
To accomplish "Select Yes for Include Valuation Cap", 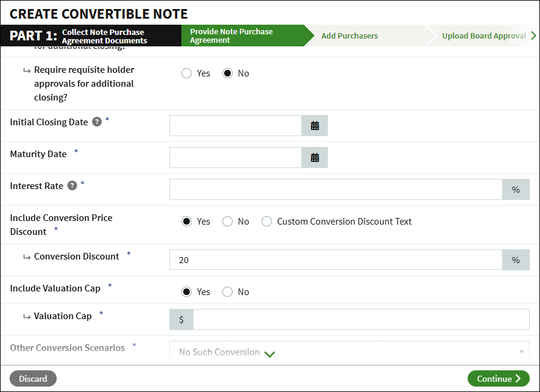I will pos(186,292).
